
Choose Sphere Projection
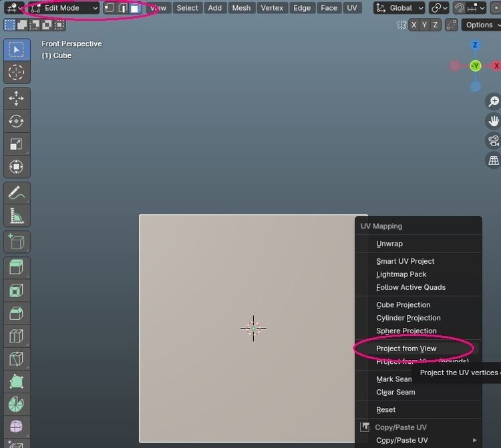tap(418, 330)
